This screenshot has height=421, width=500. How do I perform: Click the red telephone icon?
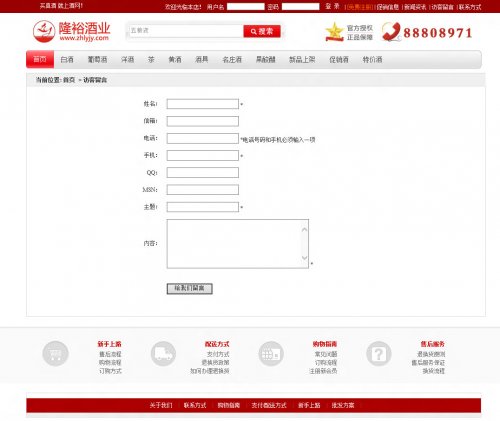tap(391, 32)
